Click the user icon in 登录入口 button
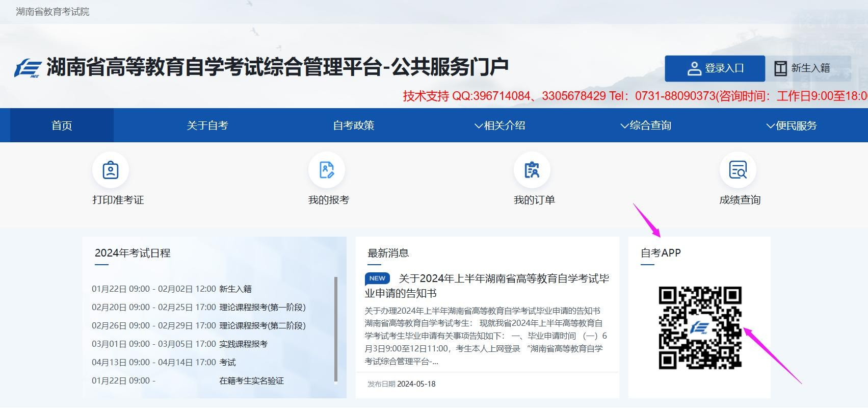The width and height of the screenshot is (868, 408). coord(694,69)
